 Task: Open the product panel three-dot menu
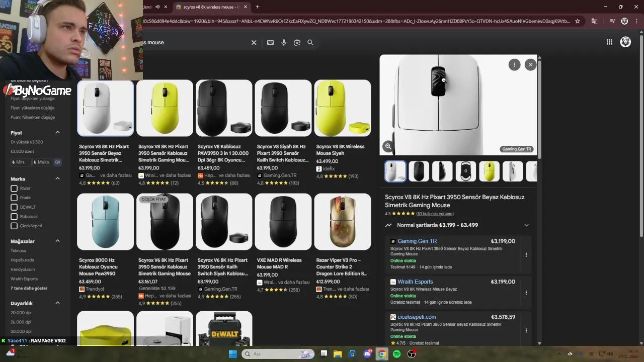click(514, 65)
